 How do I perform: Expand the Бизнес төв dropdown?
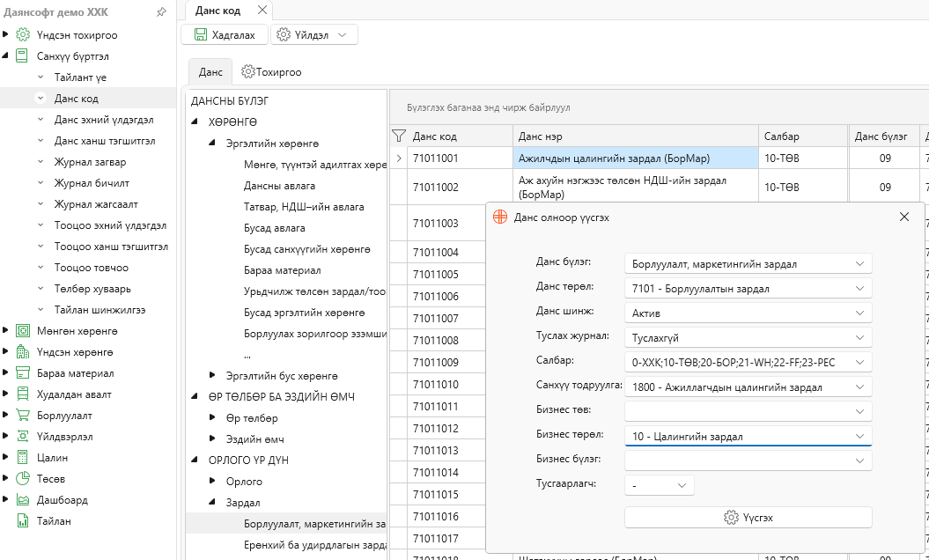748,411
